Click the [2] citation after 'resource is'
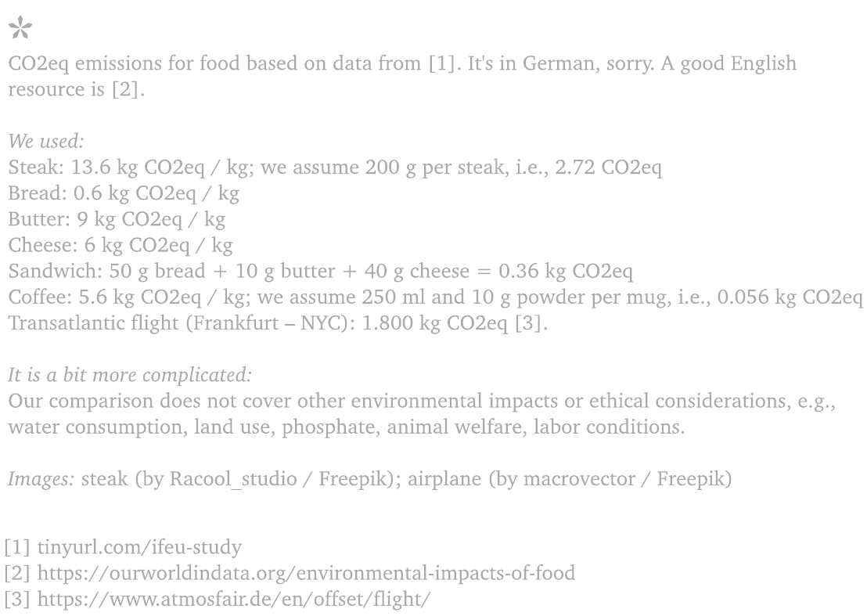Screen dimensions: 867x616 click(128, 89)
